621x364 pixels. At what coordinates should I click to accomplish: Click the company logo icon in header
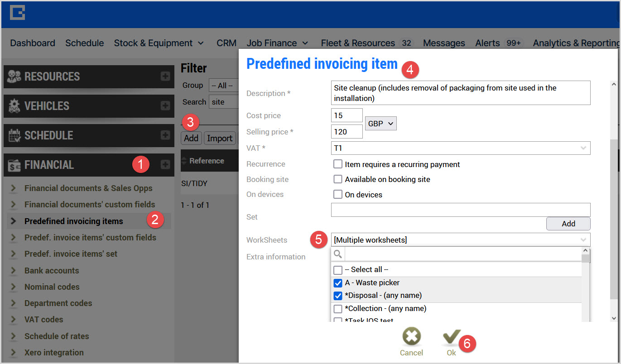tap(17, 13)
